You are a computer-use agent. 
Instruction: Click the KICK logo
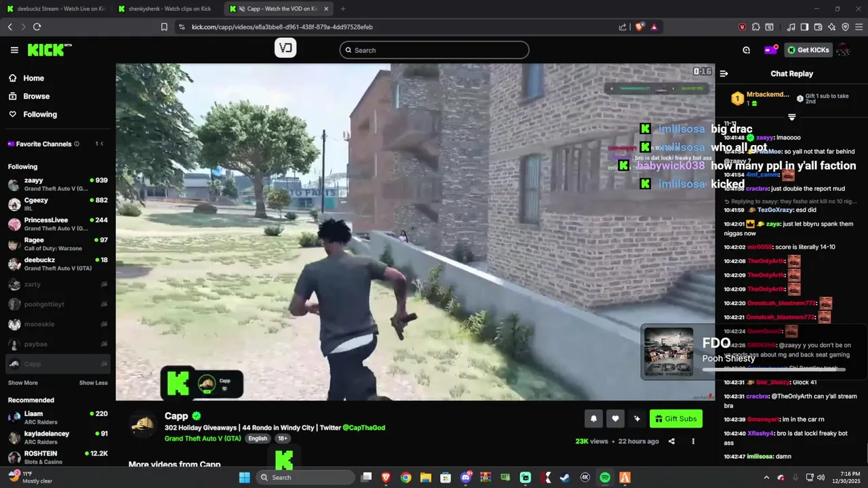click(x=50, y=49)
